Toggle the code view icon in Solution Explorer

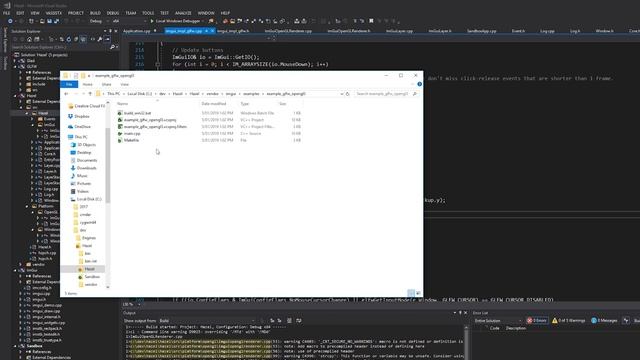[x=93, y=39]
